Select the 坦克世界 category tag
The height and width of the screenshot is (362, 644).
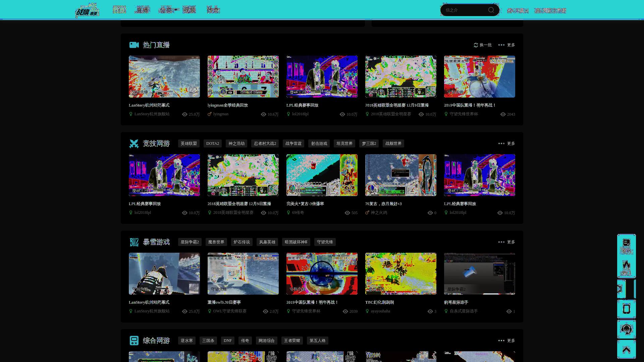point(344,143)
